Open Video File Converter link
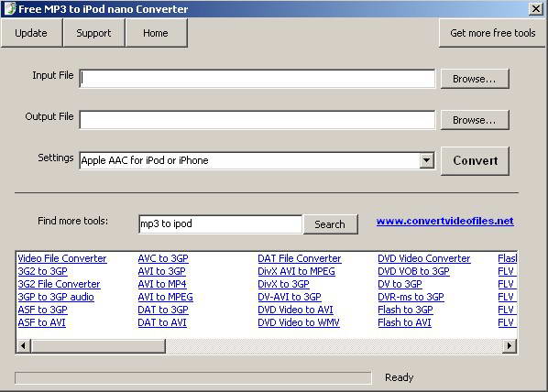 [62, 258]
